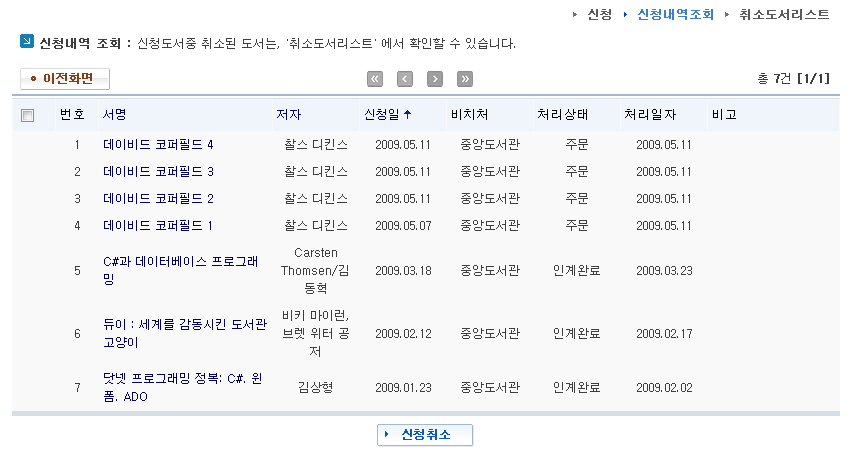This screenshot has height=461, width=856.
Task: Sort by the 신청일 column header
Action: click(382, 114)
